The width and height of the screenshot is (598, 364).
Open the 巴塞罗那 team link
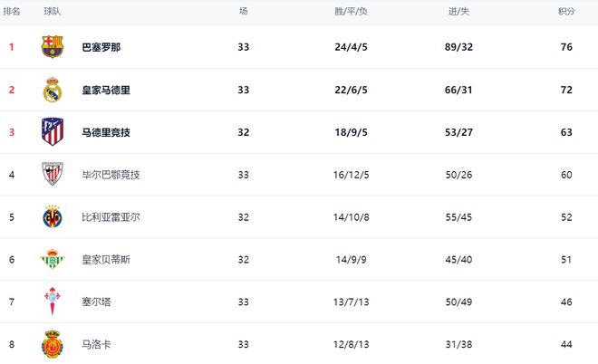pyautogui.click(x=101, y=47)
